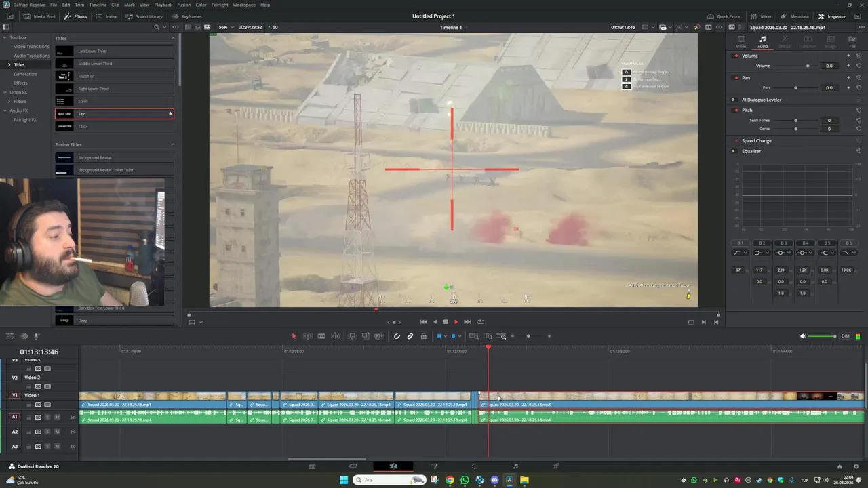Switch to Inspector File tab
Screen dimensions: 868x488
(x=852, y=42)
